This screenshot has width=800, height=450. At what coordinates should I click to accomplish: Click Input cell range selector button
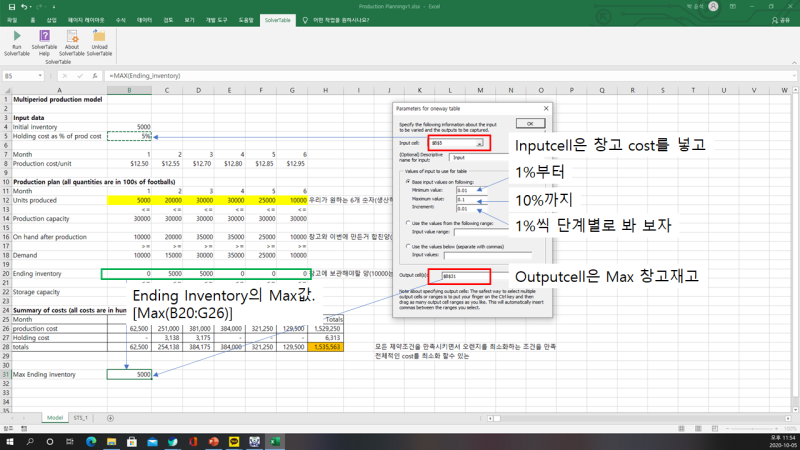coord(479,143)
